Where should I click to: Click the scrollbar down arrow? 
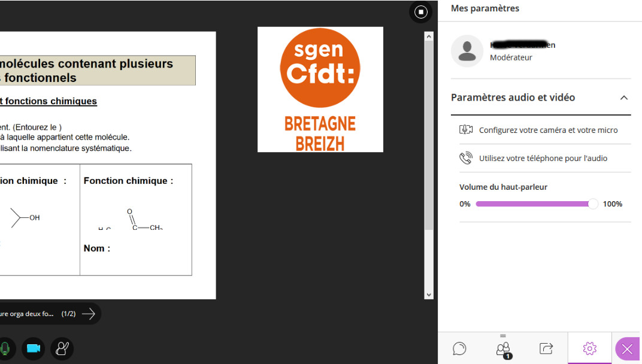(428, 295)
